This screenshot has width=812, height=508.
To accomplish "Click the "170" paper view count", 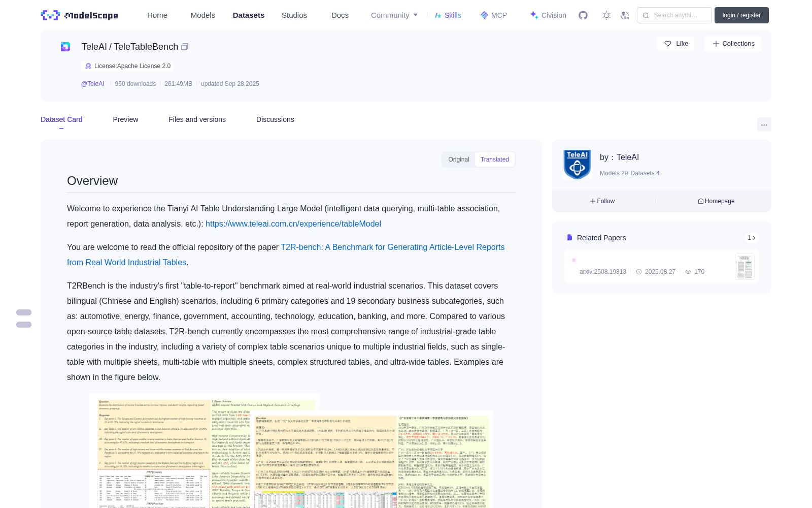I will 699,272.
